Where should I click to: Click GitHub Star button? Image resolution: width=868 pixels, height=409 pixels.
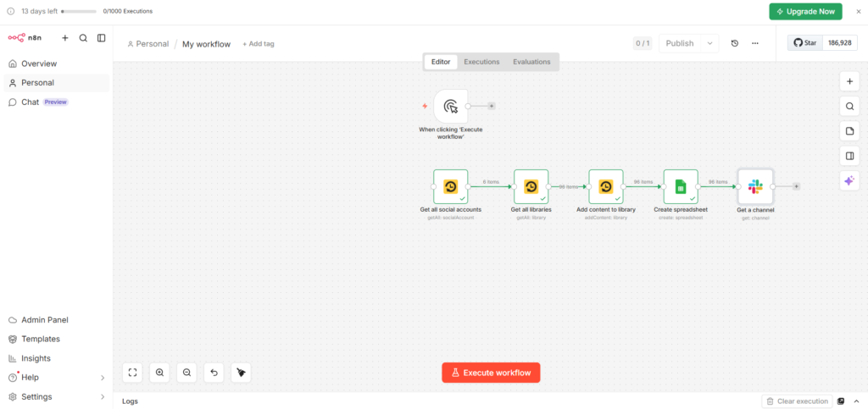[x=805, y=42]
